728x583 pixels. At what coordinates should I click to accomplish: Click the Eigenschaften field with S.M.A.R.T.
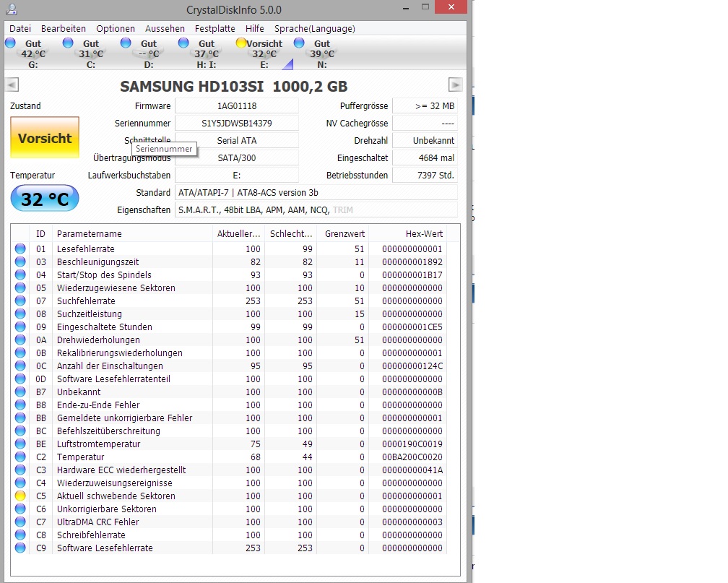point(316,210)
